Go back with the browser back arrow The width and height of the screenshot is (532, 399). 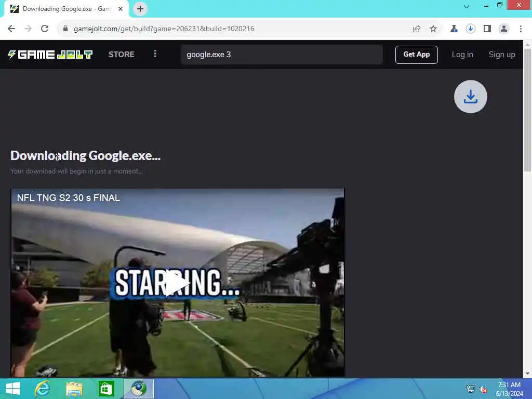(11, 29)
